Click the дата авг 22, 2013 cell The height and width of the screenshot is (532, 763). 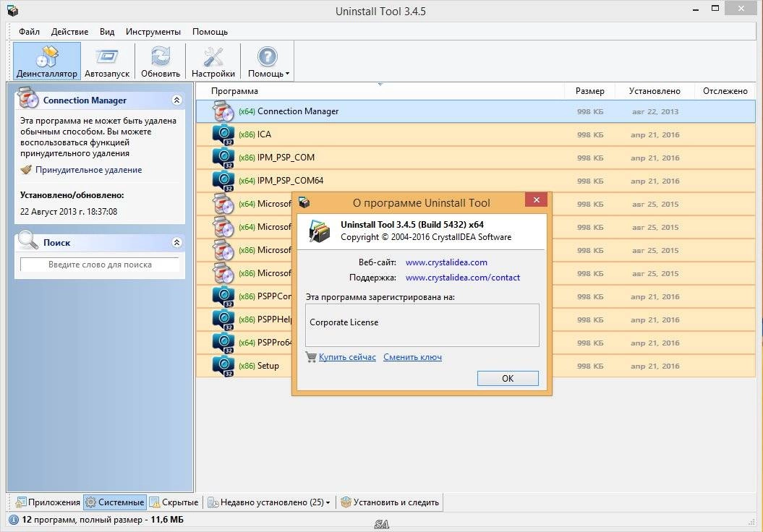(x=655, y=111)
